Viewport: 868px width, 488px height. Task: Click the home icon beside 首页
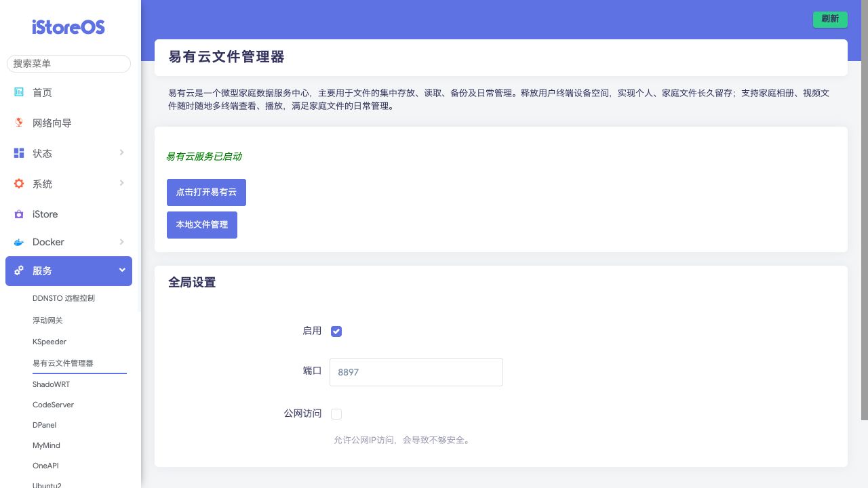(x=19, y=92)
